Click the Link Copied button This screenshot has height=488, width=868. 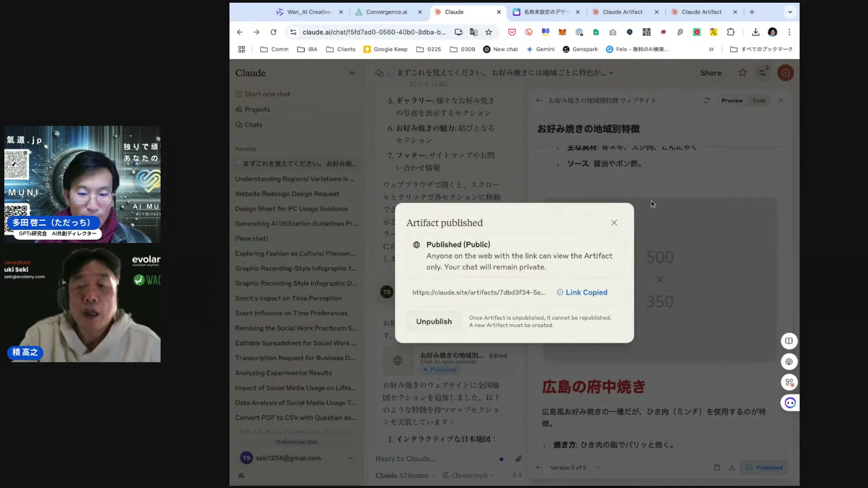[582, 292]
